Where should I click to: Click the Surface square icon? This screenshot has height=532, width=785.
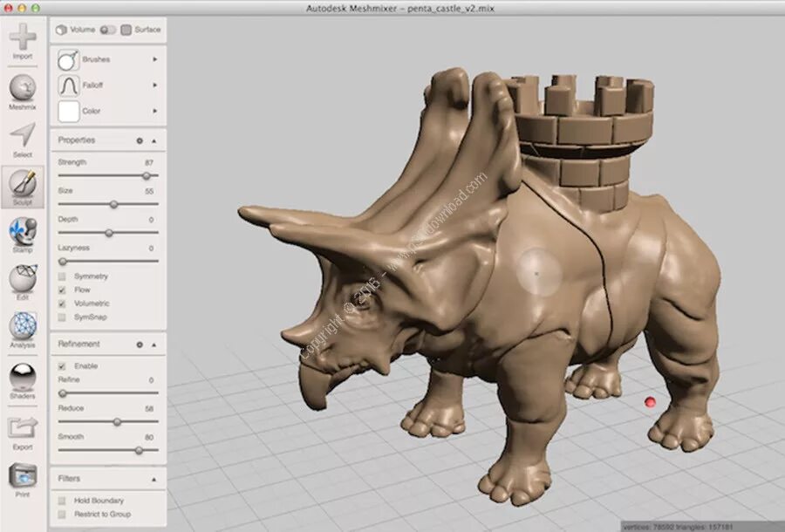point(126,30)
